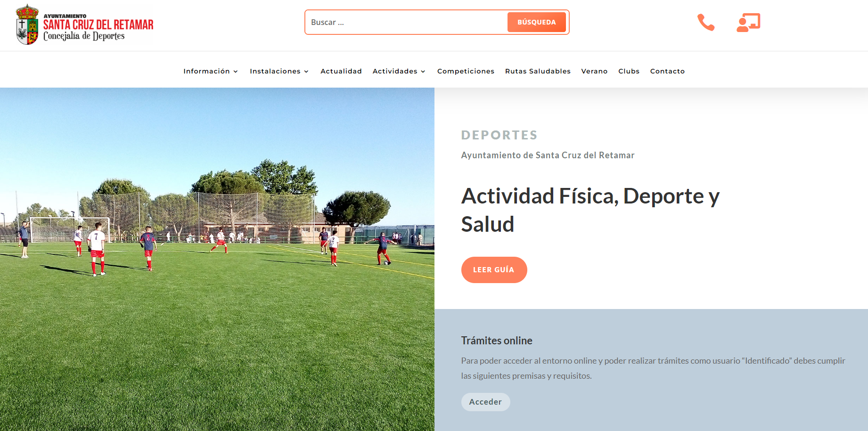Viewport: 868px width, 431px height.
Task: Open the Actualidad menu item
Action: click(341, 71)
